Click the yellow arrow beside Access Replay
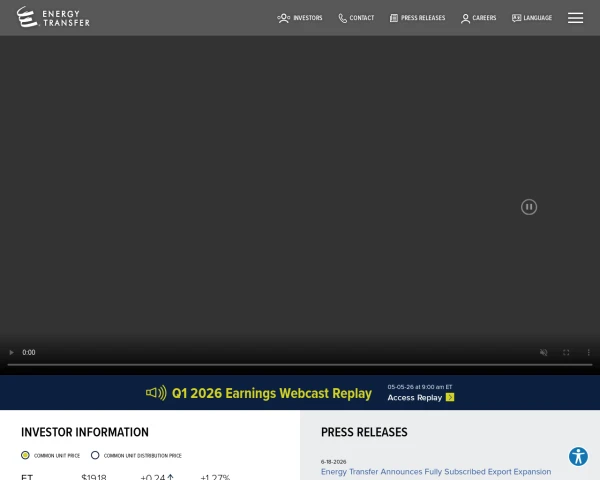The width and height of the screenshot is (600, 480). pos(450,397)
